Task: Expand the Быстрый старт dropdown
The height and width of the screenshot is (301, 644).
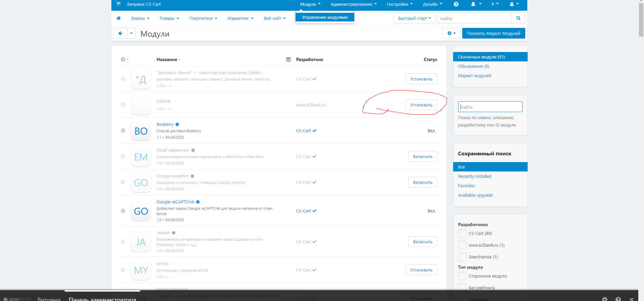Action: pos(414,18)
